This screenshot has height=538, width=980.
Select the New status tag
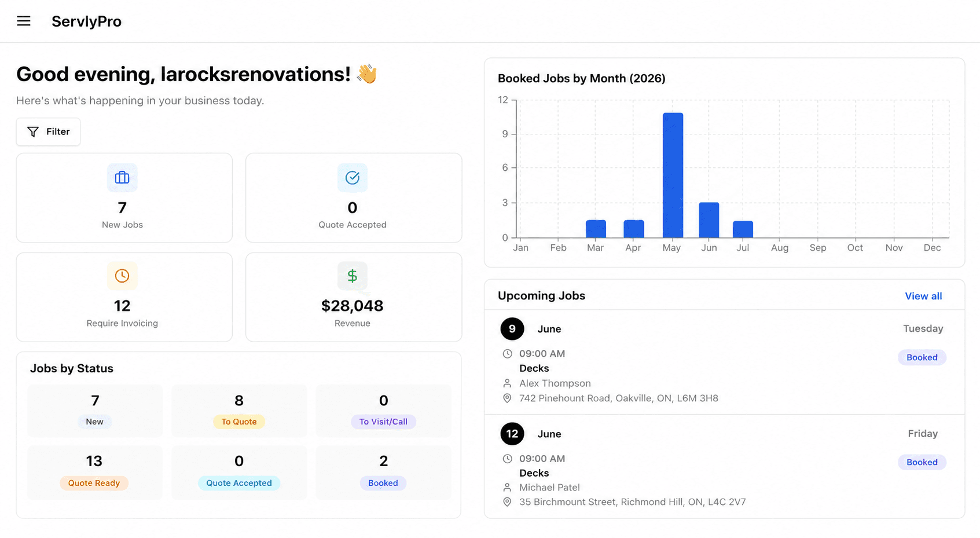pyautogui.click(x=95, y=422)
